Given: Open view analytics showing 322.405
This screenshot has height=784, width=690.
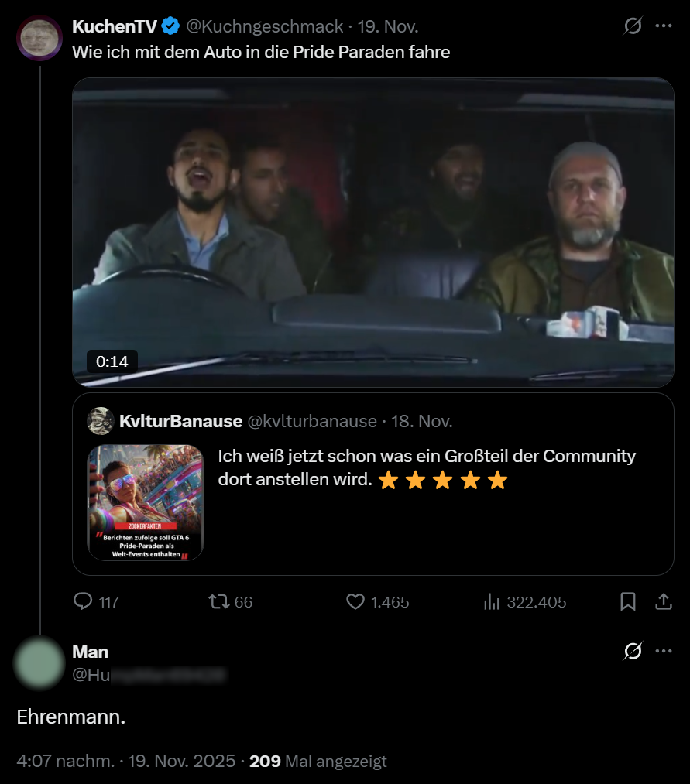Looking at the screenshot, I should (x=491, y=601).
